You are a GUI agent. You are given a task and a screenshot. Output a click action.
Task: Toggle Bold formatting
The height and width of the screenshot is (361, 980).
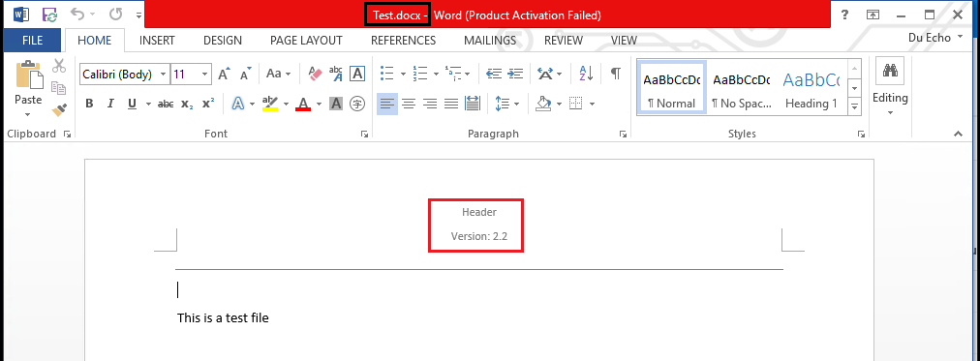coord(89,104)
